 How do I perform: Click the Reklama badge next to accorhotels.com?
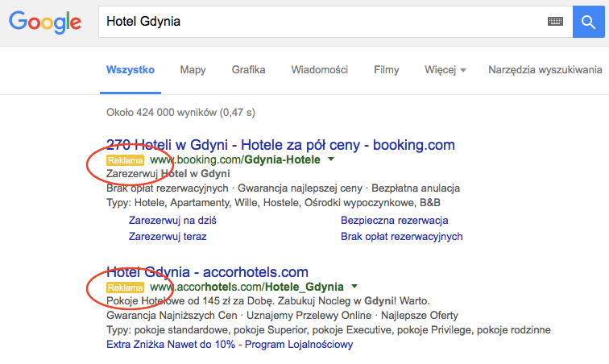pyautogui.click(x=125, y=287)
